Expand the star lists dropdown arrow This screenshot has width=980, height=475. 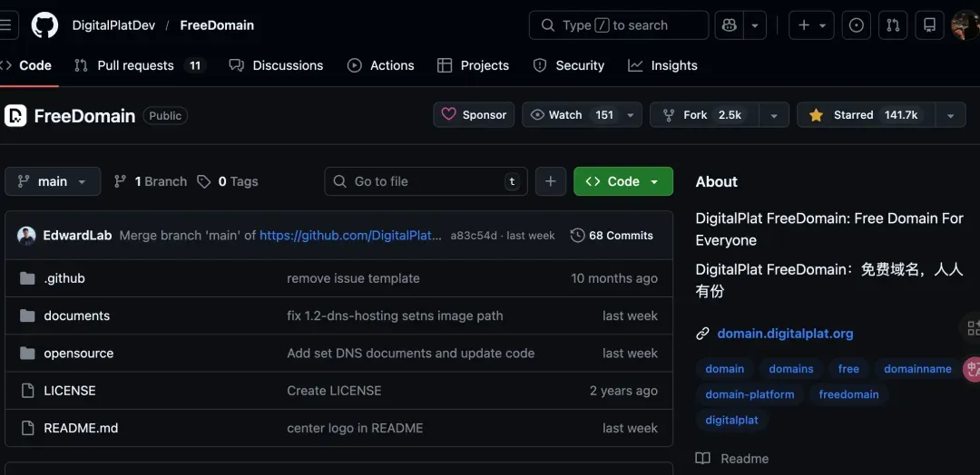click(951, 115)
